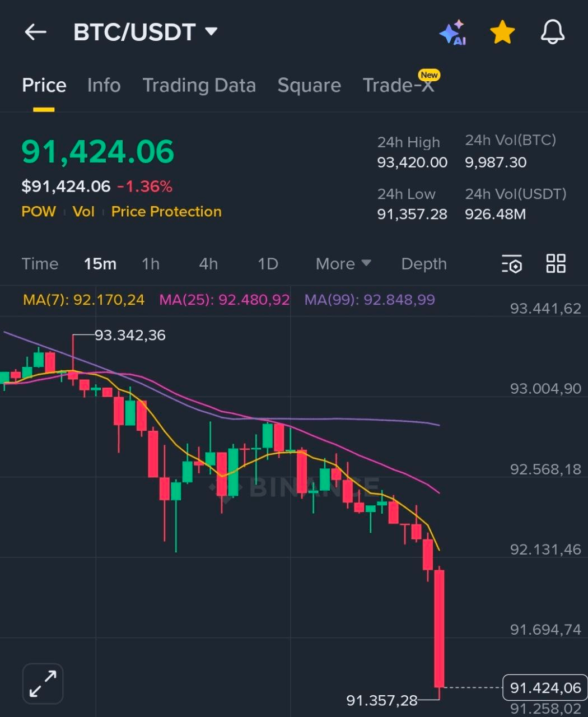Open the Trading Data tab
The height and width of the screenshot is (717, 588).
coord(199,85)
